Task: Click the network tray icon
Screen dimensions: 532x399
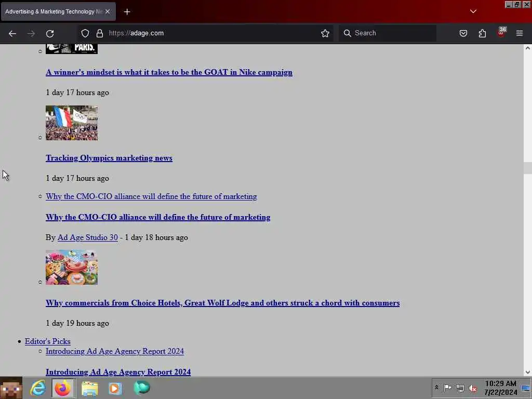Action: coord(460,388)
